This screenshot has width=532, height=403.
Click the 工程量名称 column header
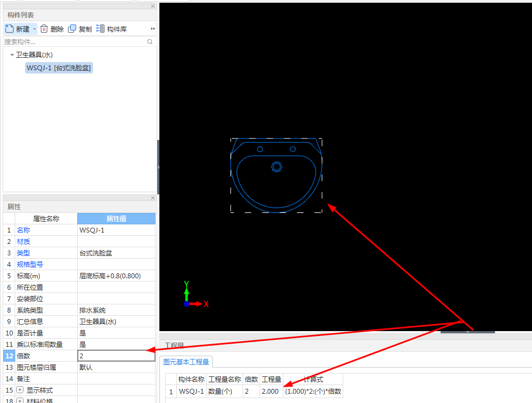(x=224, y=379)
